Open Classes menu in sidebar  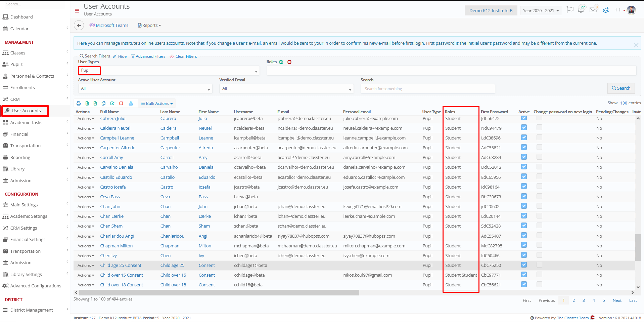click(18, 53)
